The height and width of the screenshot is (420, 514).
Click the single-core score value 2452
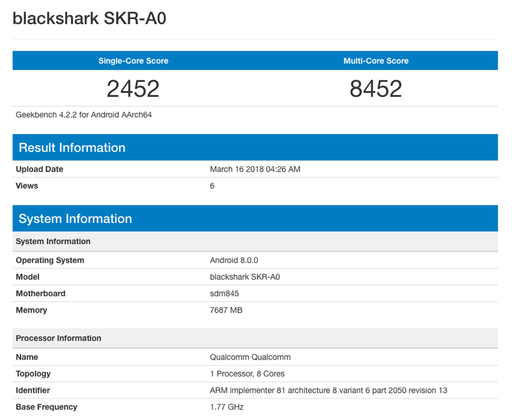pyautogui.click(x=132, y=88)
